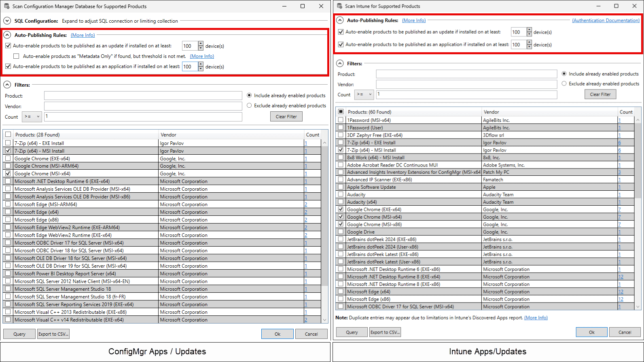Check the 7-Zip (x64) - EXE Install row in ConfigMgr

[x=8, y=143]
